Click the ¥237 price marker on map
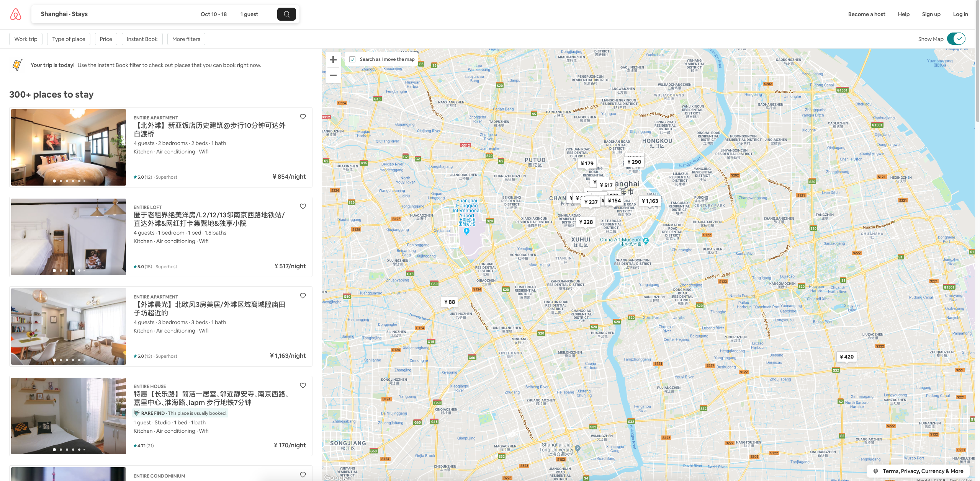 pyautogui.click(x=591, y=202)
